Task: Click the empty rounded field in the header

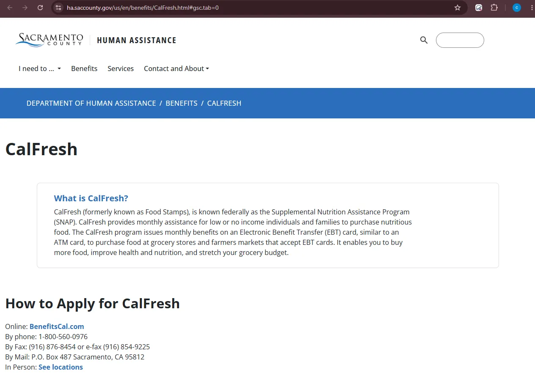Action: tap(460, 40)
